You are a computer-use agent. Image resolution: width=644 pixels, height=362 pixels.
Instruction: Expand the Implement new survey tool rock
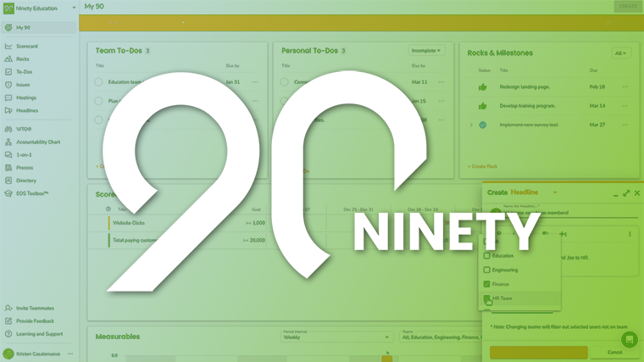tap(471, 125)
